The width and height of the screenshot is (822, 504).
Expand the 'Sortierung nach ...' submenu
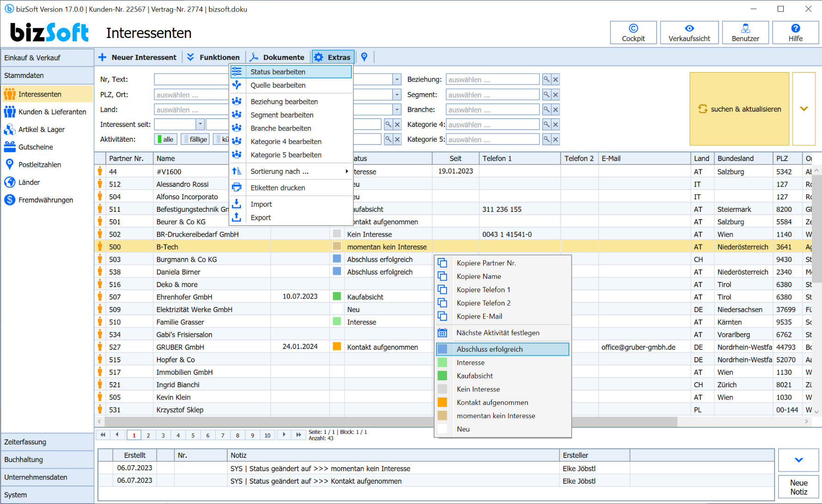[291, 171]
